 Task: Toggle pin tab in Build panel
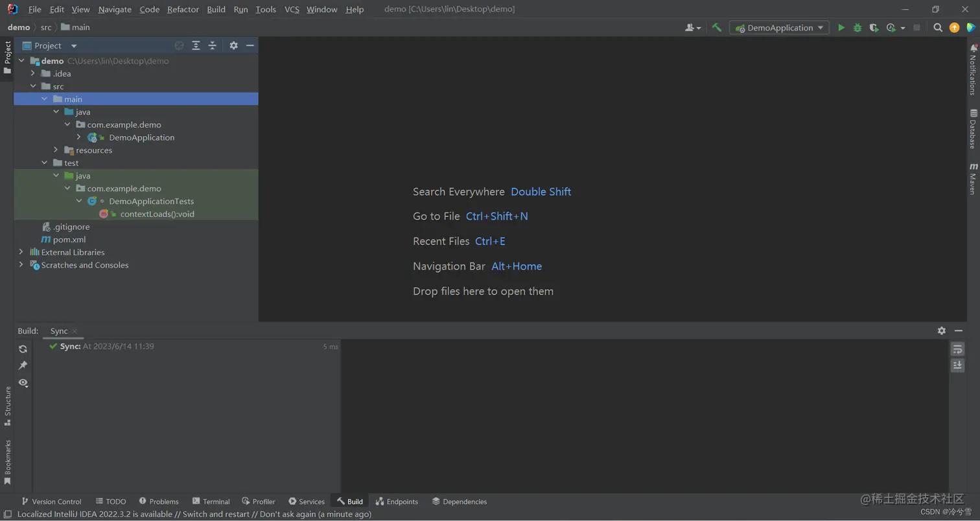click(23, 365)
